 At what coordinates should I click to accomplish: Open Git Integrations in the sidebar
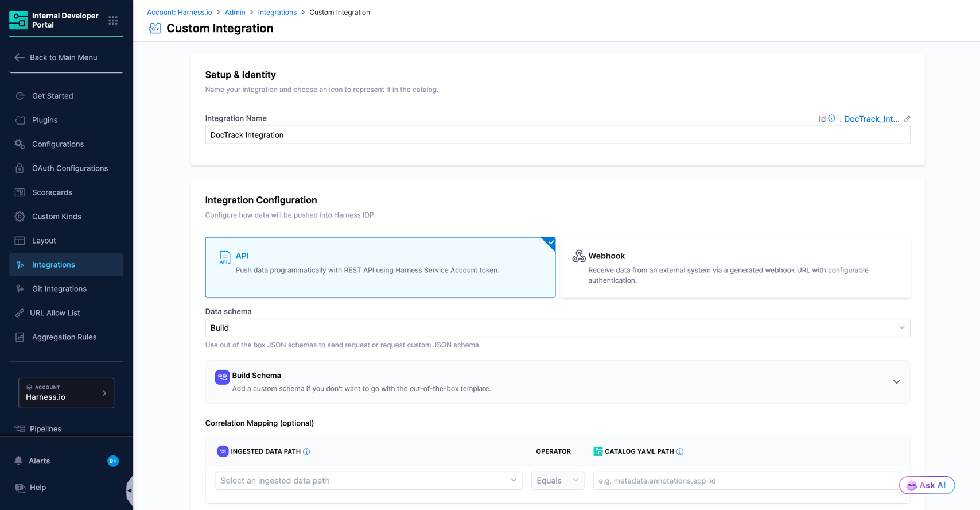tap(67, 289)
